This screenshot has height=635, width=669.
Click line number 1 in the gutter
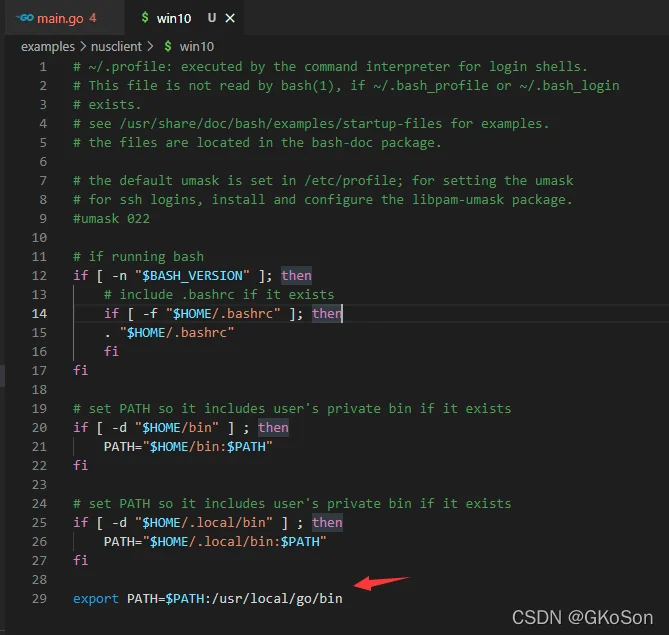43,67
